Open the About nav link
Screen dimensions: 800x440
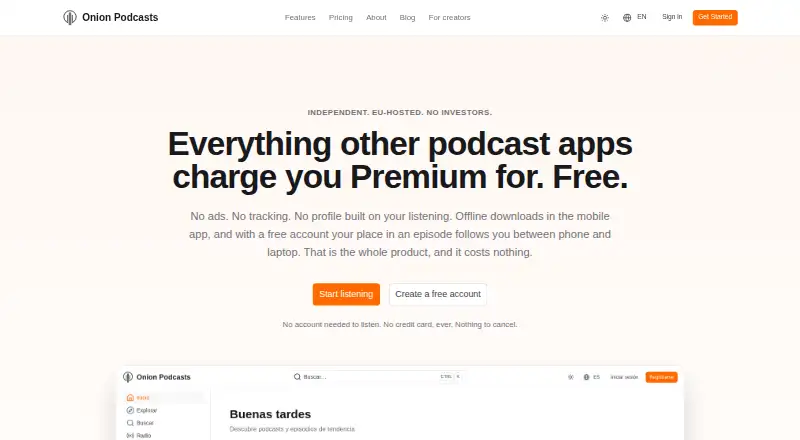click(x=376, y=17)
